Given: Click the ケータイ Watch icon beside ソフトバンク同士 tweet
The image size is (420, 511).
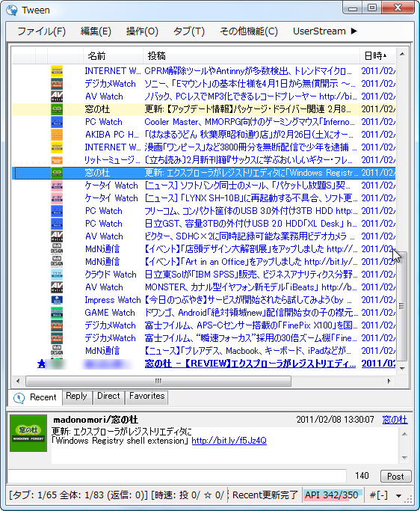Looking at the screenshot, I should point(57,185).
